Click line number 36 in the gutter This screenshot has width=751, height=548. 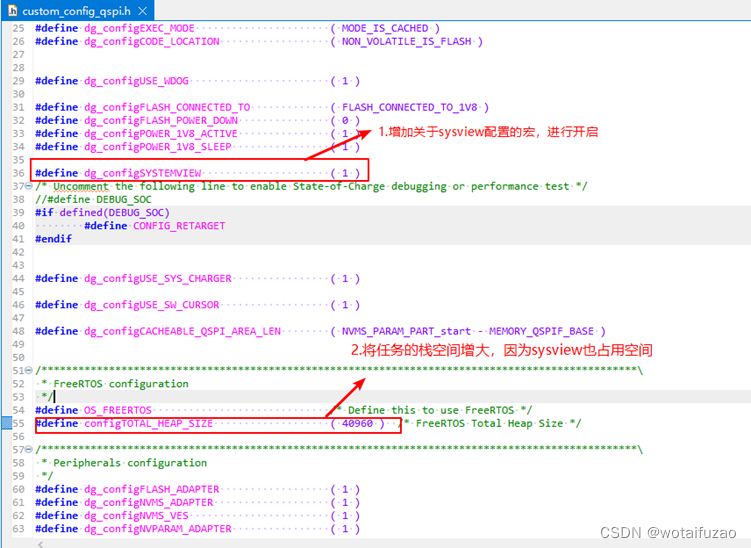pos(18,173)
